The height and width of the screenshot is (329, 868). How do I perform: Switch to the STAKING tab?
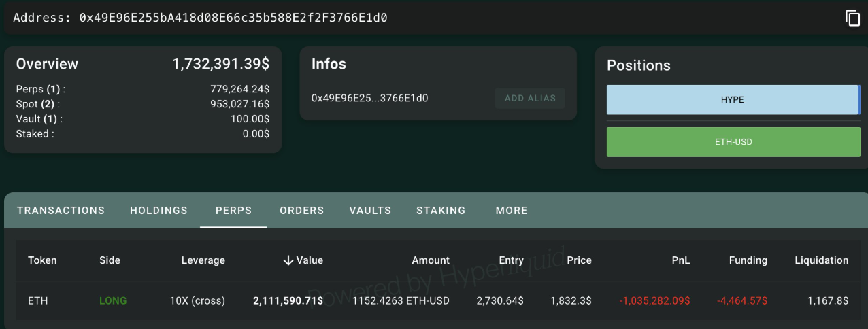point(441,211)
